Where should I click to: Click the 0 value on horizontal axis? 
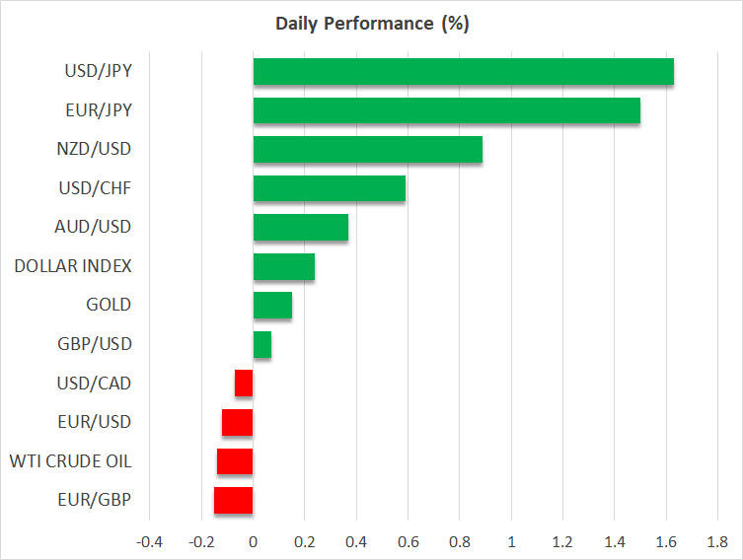[x=253, y=541]
